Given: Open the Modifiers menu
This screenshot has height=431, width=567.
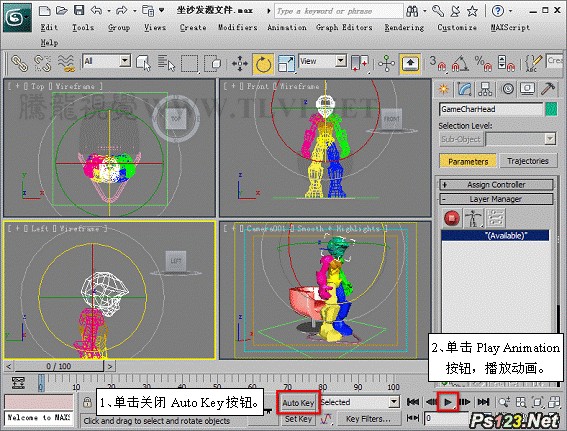Looking at the screenshot, I should (238, 27).
